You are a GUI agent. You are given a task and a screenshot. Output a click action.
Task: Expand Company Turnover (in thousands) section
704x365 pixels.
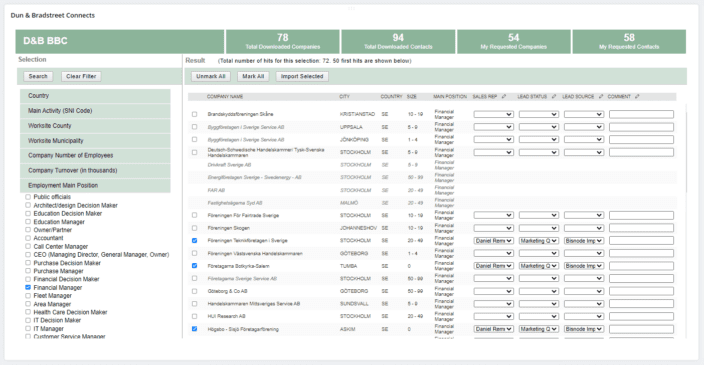95,170
